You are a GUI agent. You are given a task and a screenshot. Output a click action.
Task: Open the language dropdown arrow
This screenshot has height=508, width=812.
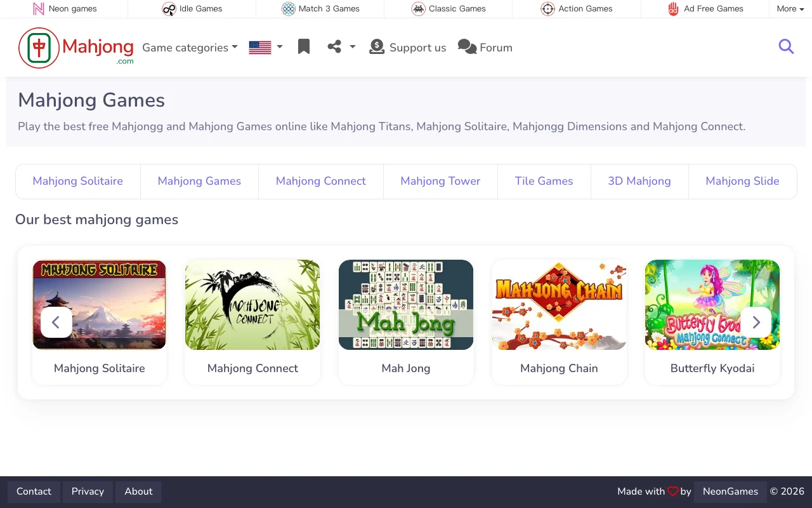point(280,47)
